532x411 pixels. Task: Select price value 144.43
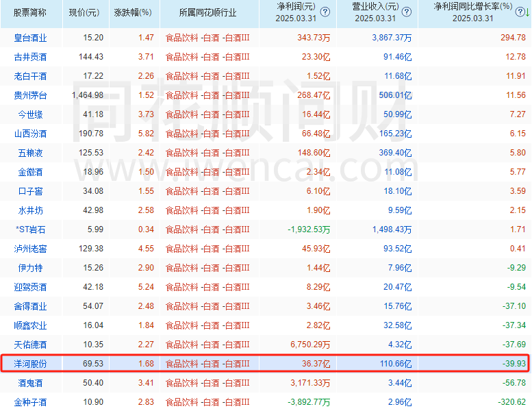click(x=91, y=57)
